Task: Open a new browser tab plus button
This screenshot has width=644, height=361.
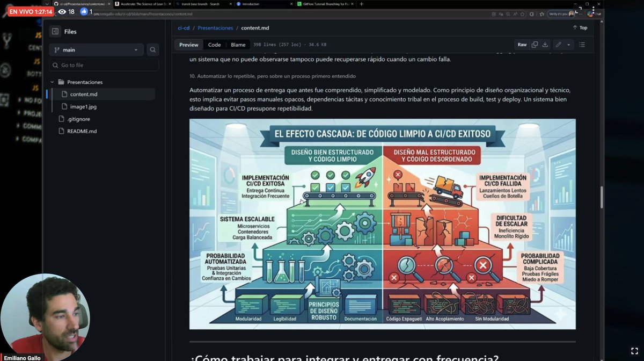Action: coord(362,4)
